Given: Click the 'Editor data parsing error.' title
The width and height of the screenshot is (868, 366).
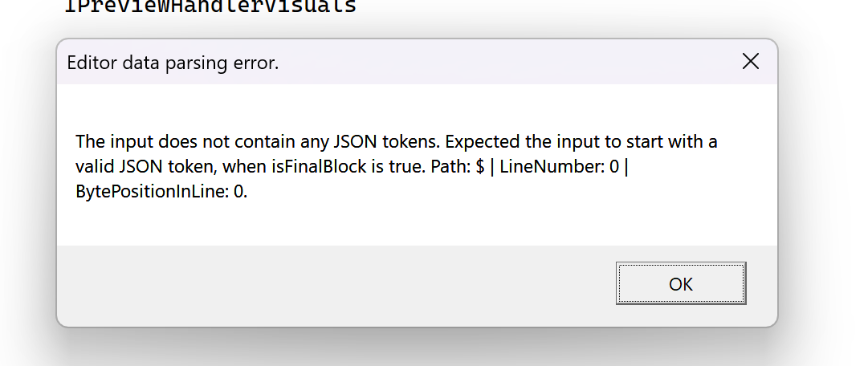Looking at the screenshot, I should (x=173, y=63).
